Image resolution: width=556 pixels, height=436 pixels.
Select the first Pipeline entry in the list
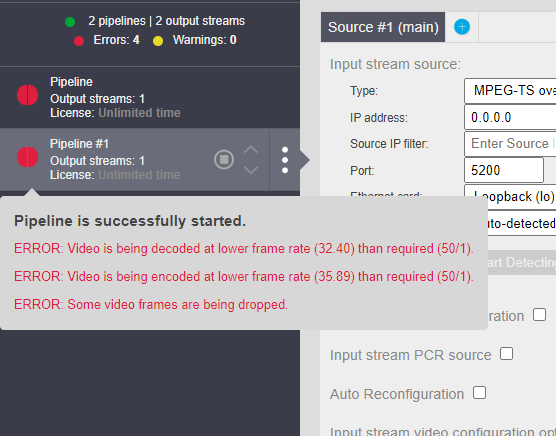[150, 97]
